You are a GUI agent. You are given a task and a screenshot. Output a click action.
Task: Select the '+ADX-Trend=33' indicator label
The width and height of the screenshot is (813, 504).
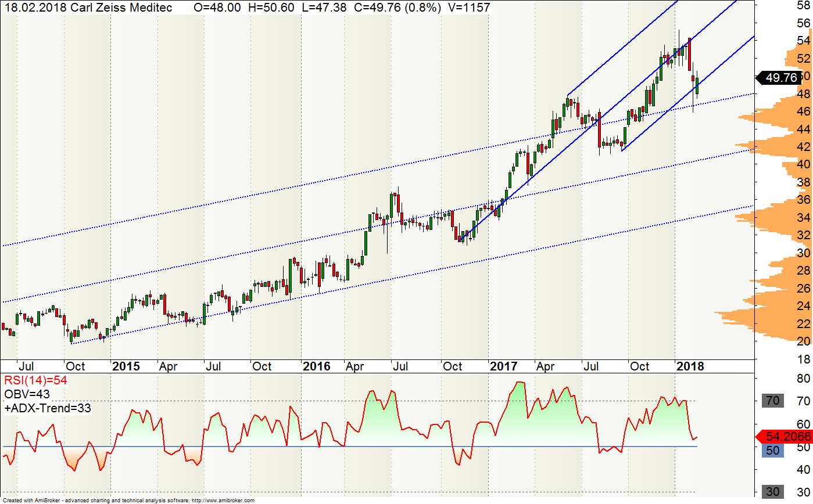pyautogui.click(x=47, y=408)
